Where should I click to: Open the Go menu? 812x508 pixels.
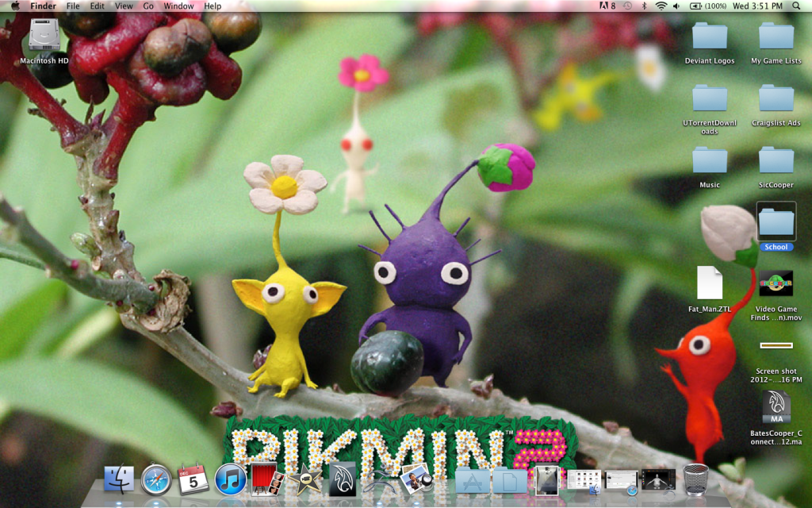coord(148,6)
